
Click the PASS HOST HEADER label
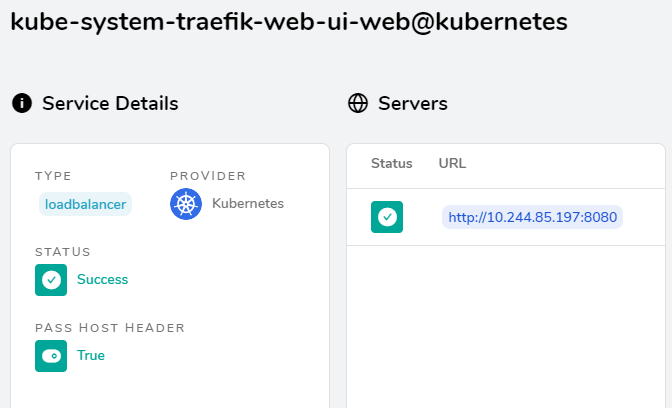pos(110,328)
